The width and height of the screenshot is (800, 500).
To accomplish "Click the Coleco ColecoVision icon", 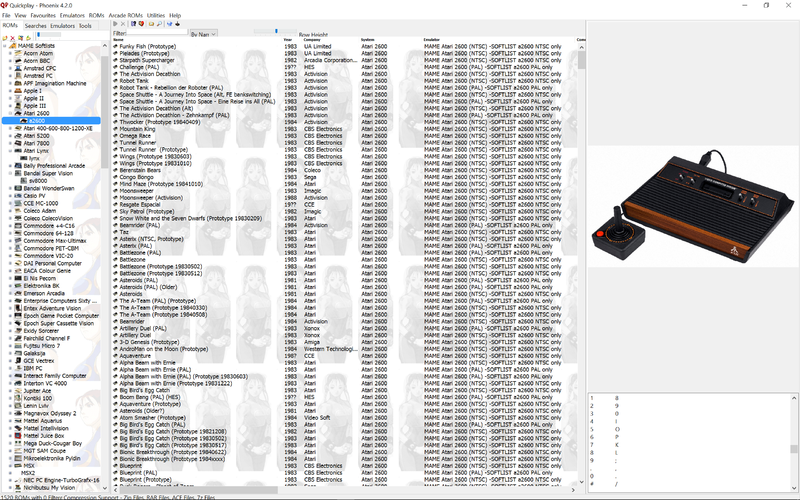I will [x=18, y=218].
